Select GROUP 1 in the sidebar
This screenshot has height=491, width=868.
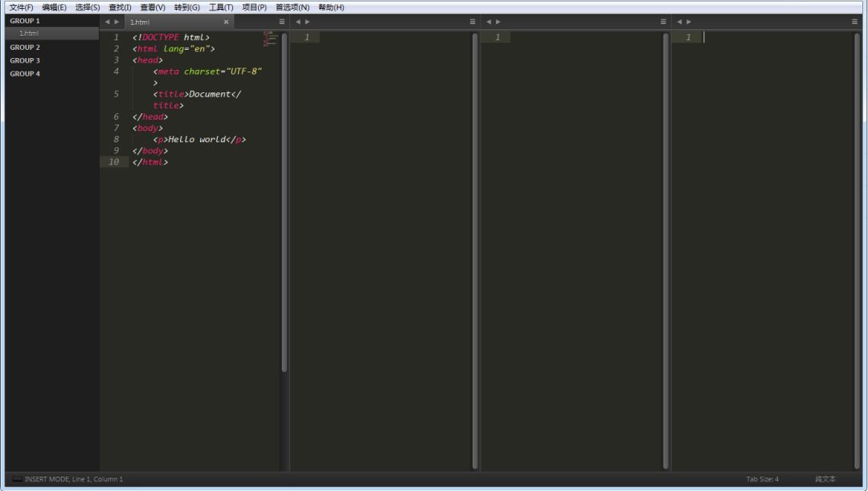pyautogui.click(x=25, y=20)
